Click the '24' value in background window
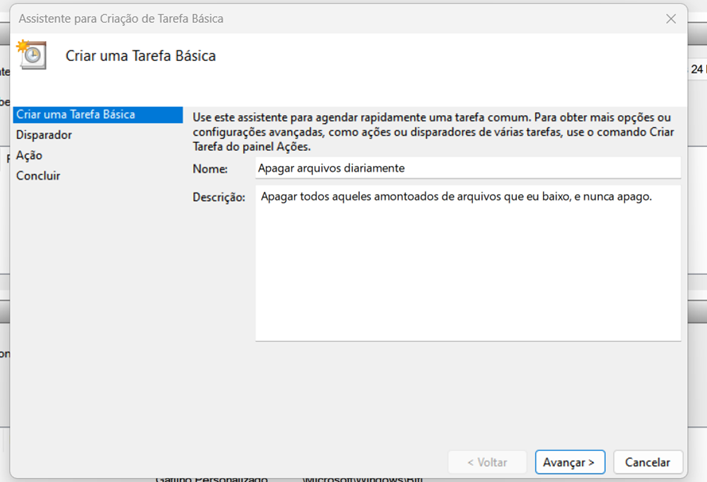Screen dimensions: 707x482 click(x=697, y=70)
